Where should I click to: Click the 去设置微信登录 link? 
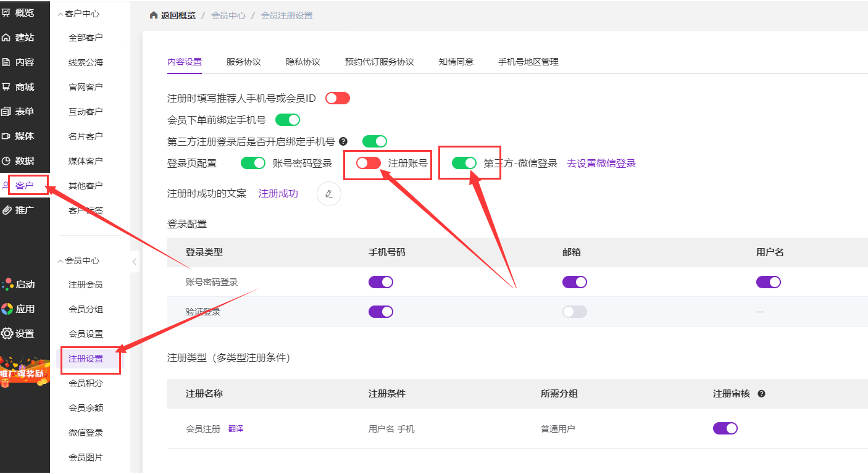[x=601, y=164]
